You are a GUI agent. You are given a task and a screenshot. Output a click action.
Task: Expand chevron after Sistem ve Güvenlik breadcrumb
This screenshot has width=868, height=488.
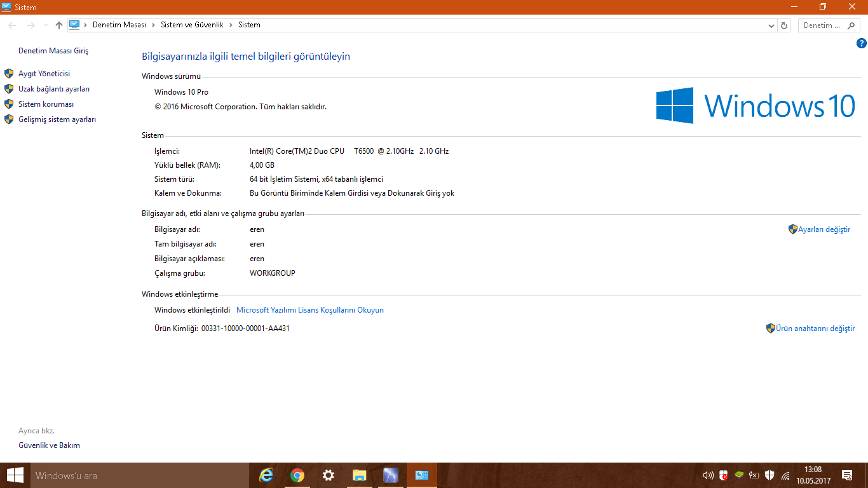pos(231,25)
